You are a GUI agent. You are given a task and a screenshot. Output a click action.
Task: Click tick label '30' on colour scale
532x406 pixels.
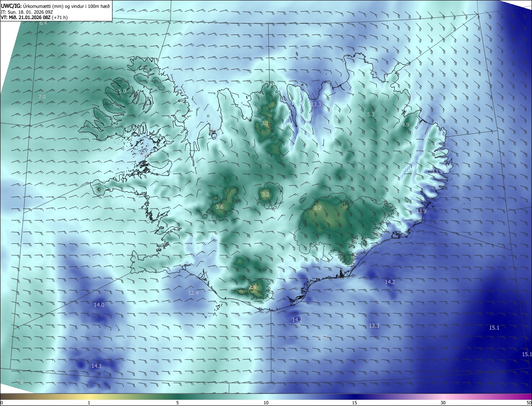[443, 403]
